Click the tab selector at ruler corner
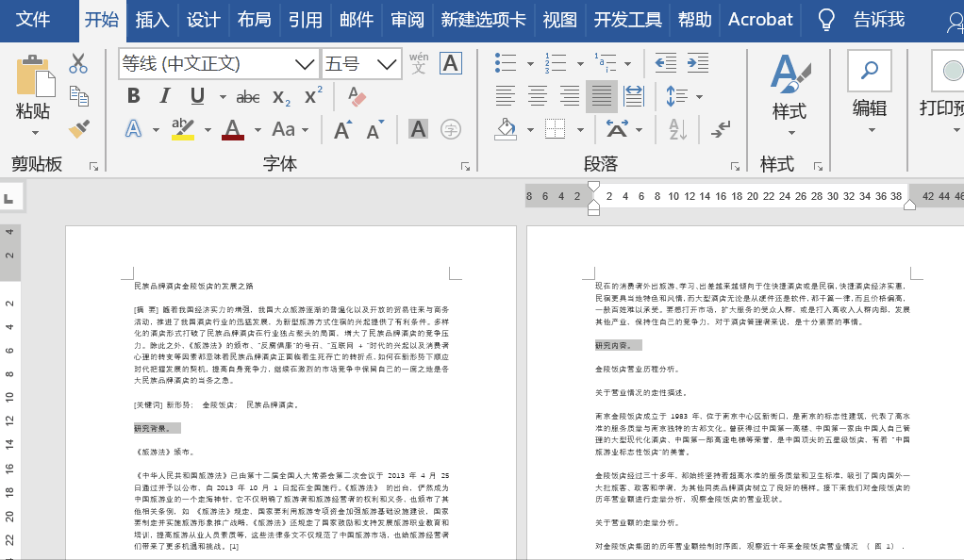 tap(9, 197)
